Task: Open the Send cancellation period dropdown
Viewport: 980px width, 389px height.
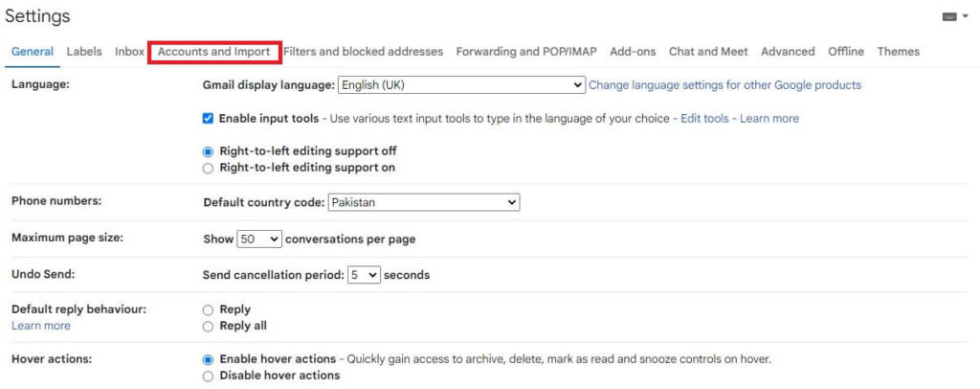Action: click(x=364, y=275)
